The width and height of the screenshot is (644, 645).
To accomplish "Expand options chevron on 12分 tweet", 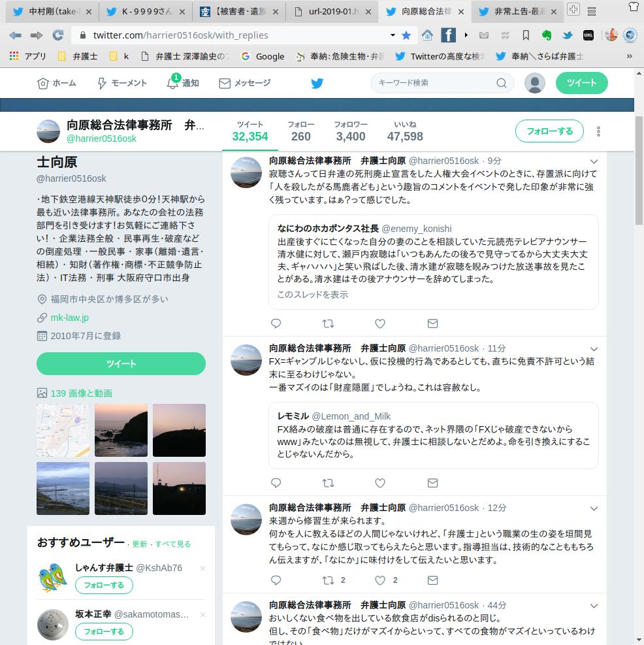I will 594,508.
